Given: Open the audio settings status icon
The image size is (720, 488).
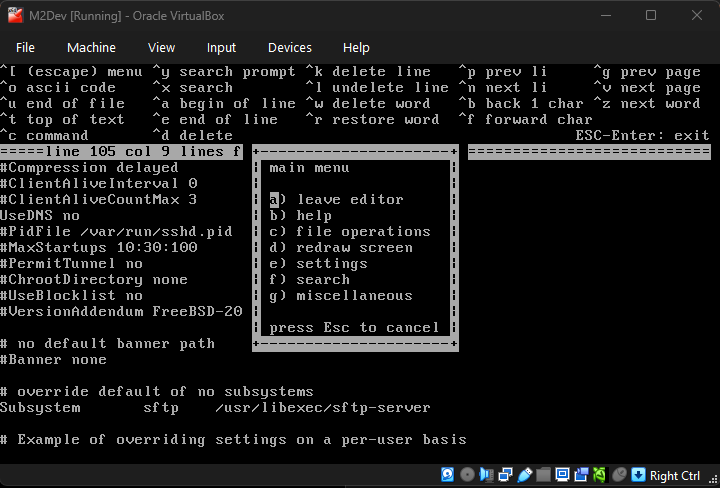Looking at the screenshot, I should [486, 475].
